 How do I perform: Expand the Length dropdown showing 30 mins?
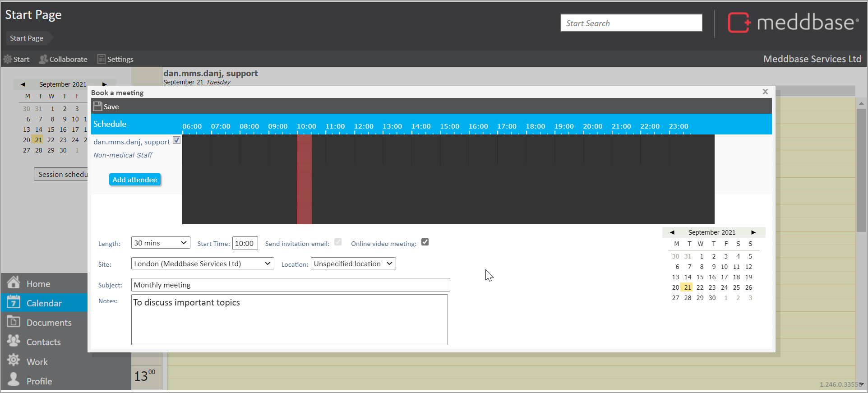click(x=161, y=243)
